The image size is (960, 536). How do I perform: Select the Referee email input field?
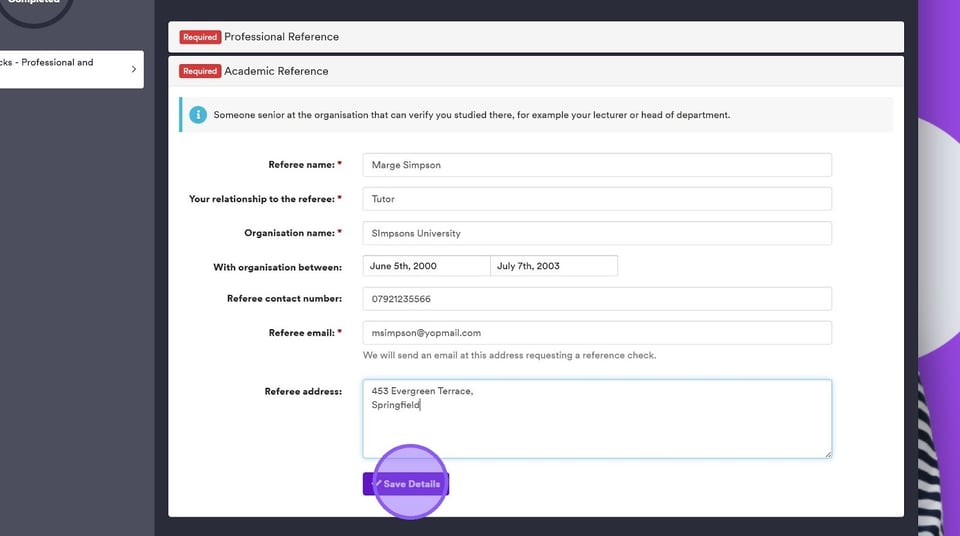coord(597,333)
